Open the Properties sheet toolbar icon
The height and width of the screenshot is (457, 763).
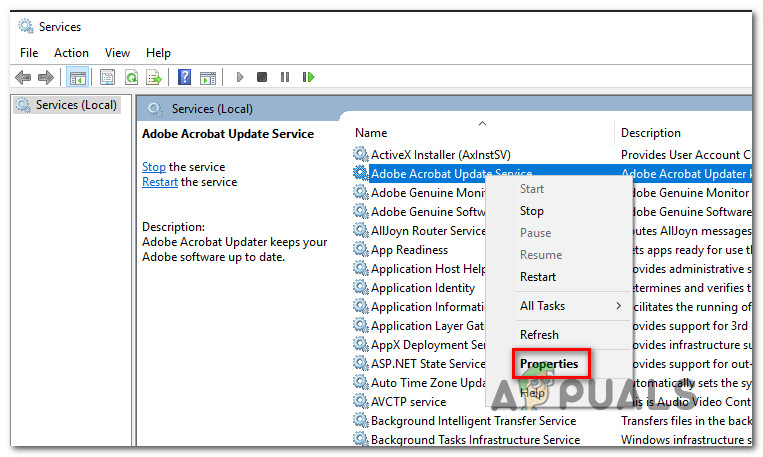pyautogui.click(x=107, y=77)
